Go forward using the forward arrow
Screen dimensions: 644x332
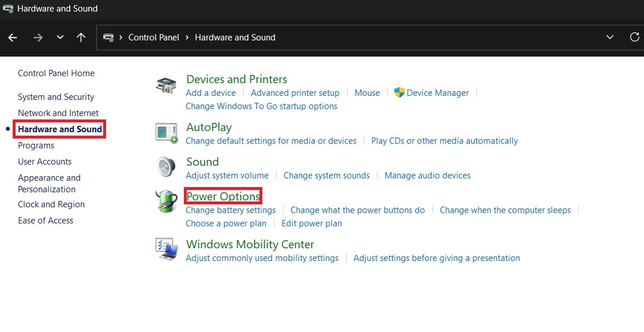point(38,38)
